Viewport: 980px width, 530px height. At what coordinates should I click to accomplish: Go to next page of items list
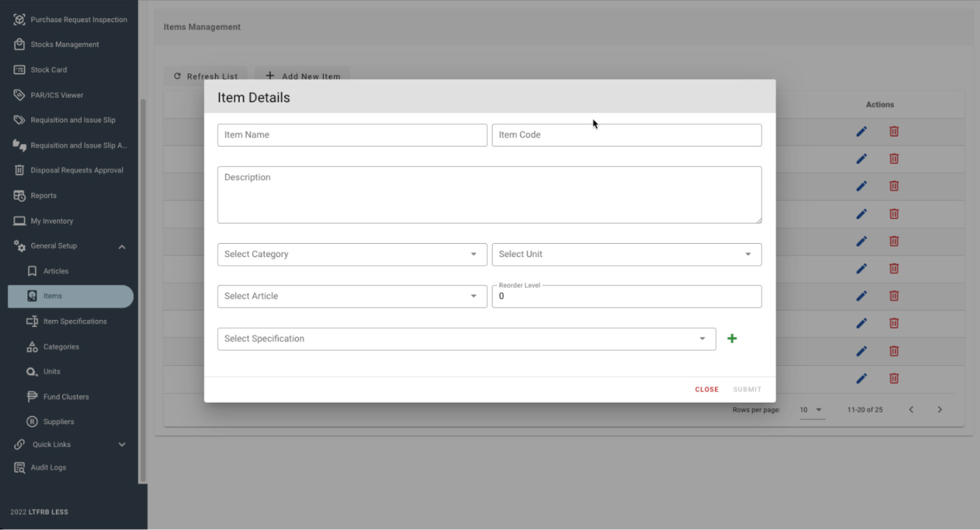pos(940,410)
